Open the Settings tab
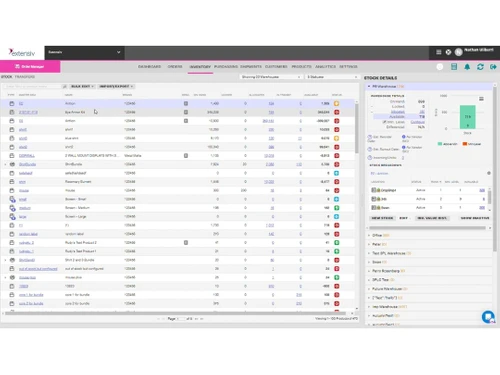Image resolution: width=500 pixels, height=375 pixels. coord(348,67)
